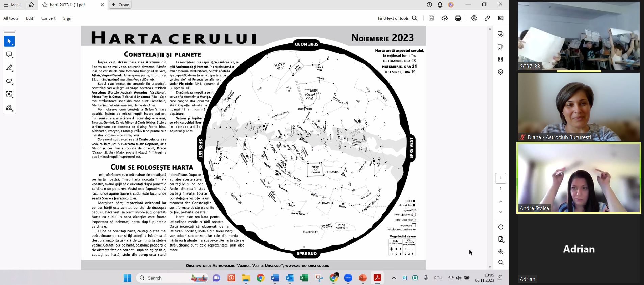The height and width of the screenshot is (285, 644).
Task: Go to Acrobat Home view
Action: click(x=31, y=5)
